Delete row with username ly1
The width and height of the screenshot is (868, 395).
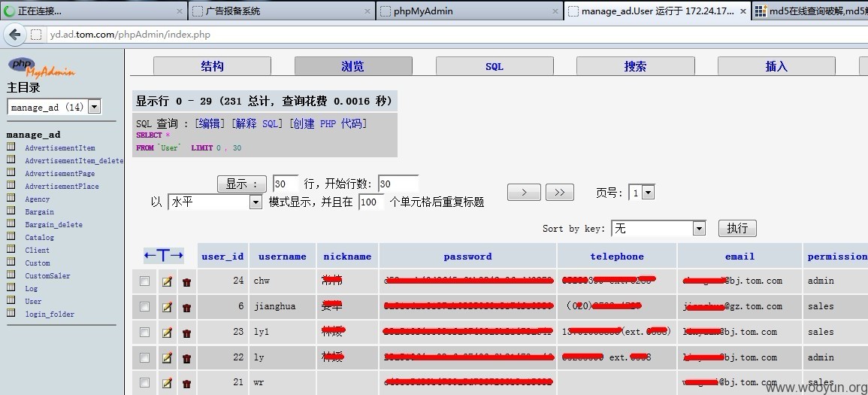(186, 333)
